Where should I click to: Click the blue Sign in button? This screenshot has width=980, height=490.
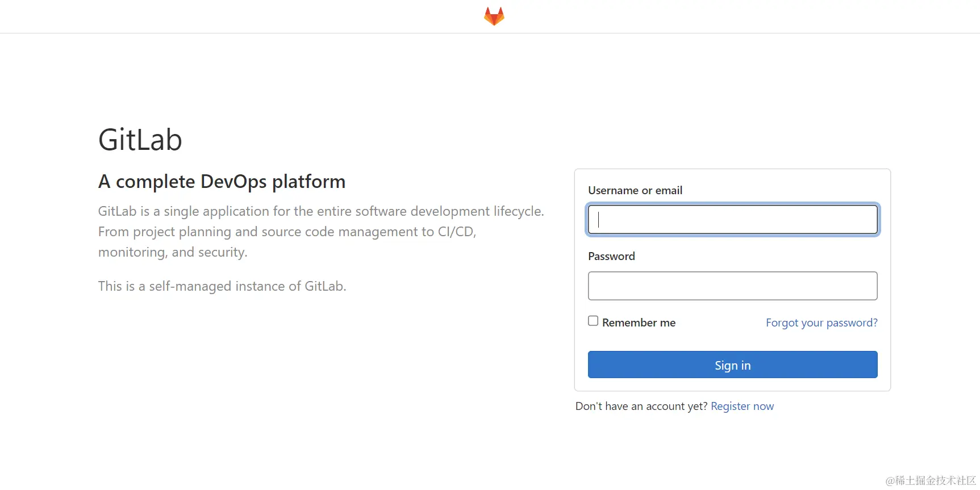tap(732, 365)
